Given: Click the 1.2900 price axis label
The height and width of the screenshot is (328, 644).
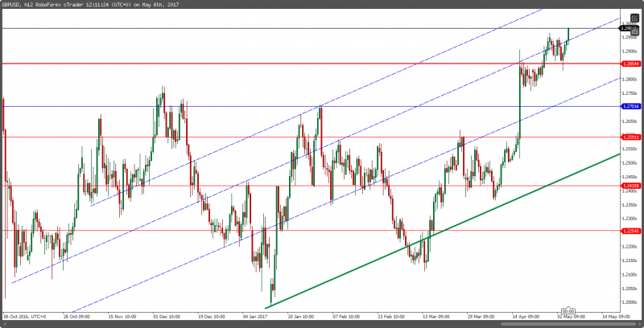Looking at the screenshot, I should pos(628,51).
